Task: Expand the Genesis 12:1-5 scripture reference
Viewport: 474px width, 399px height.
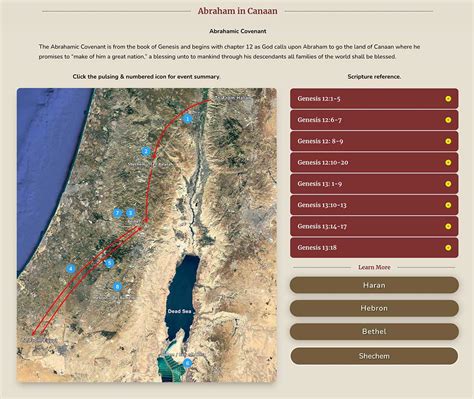Action: [x=374, y=98]
